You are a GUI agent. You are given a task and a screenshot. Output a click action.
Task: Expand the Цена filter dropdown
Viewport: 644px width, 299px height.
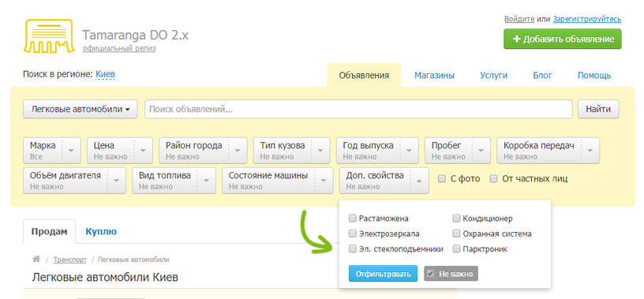coord(120,151)
